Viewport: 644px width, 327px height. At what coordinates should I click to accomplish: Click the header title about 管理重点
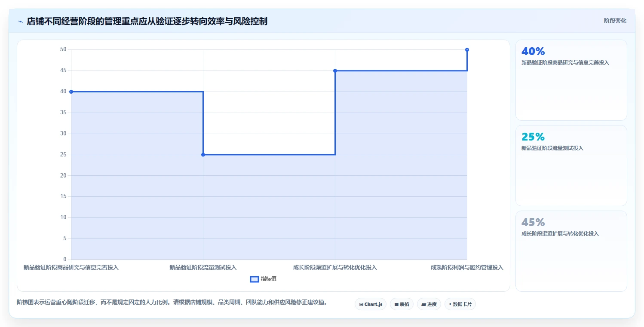pyautogui.click(x=147, y=21)
